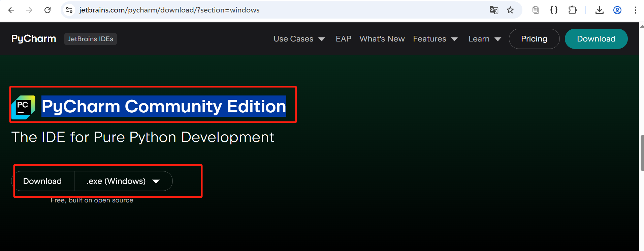Expand the Use Cases menu
The width and height of the screenshot is (644, 251).
[x=299, y=39]
